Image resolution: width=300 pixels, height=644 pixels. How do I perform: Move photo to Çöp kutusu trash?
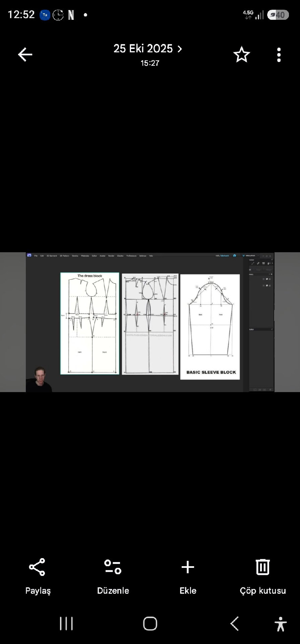pos(263,567)
